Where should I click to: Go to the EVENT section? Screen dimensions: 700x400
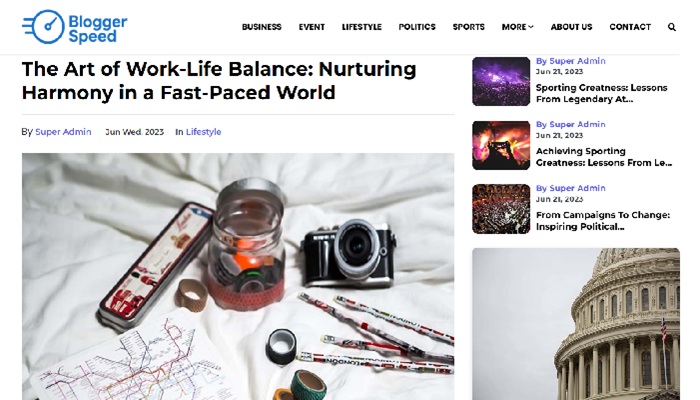pyautogui.click(x=312, y=27)
